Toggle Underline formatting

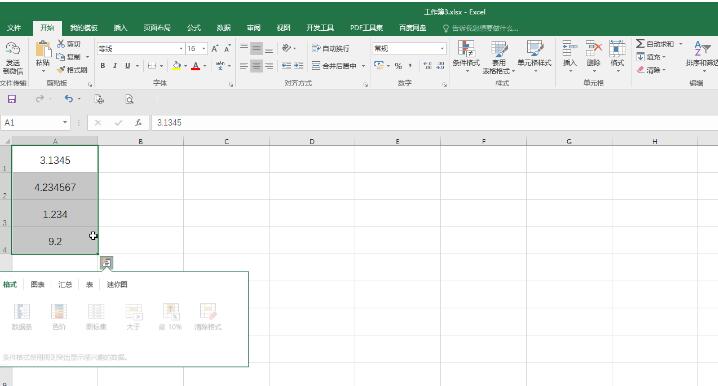click(x=127, y=66)
